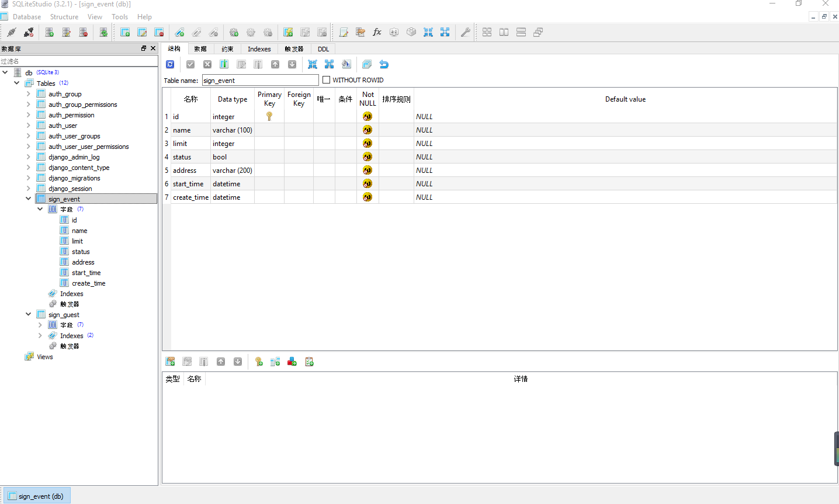This screenshot has width=839, height=504.
Task: Click the blue refresh structure icon
Action: pyautogui.click(x=170, y=64)
